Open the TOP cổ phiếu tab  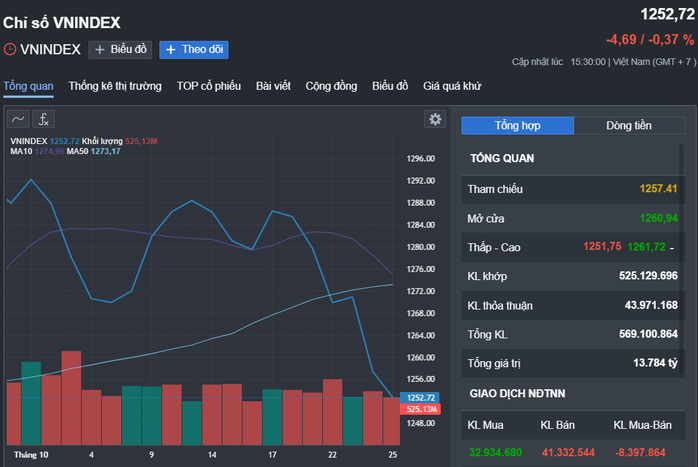[209, 86]
